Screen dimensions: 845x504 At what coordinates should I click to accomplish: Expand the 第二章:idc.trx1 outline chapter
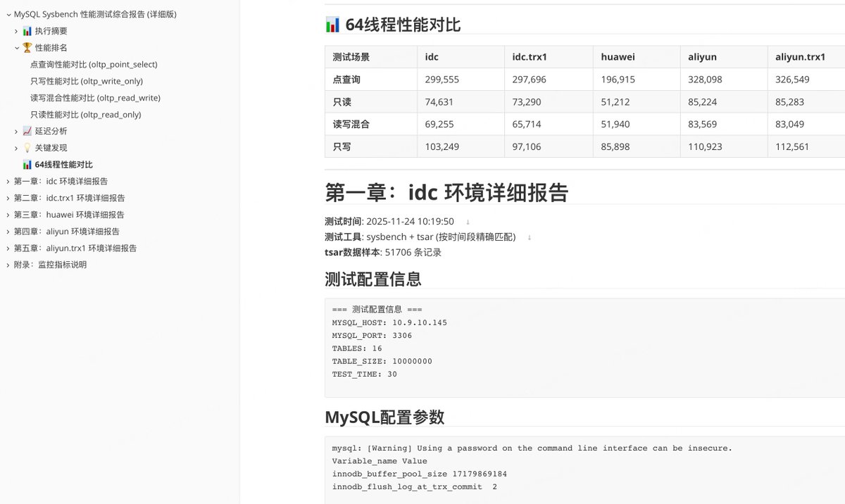(x=8, y=198)
